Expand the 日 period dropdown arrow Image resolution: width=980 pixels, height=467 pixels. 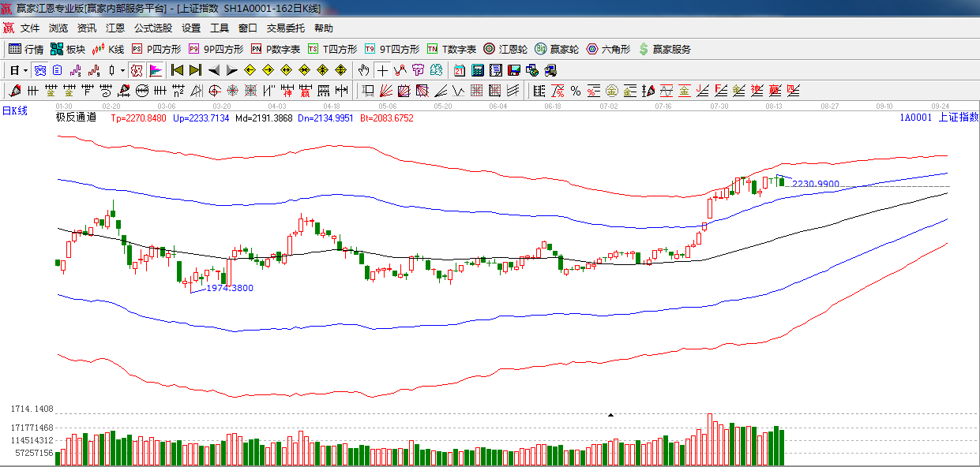click(26, 70)
